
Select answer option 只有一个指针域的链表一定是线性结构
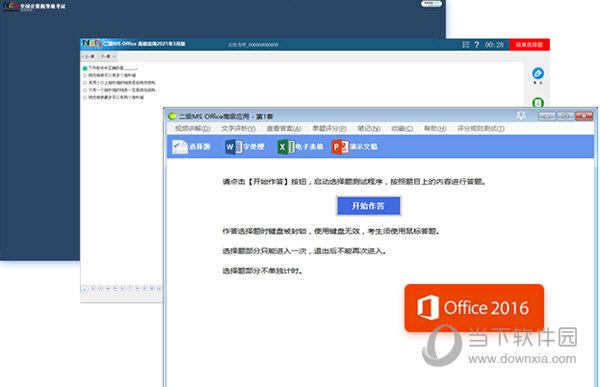[119, 90]
